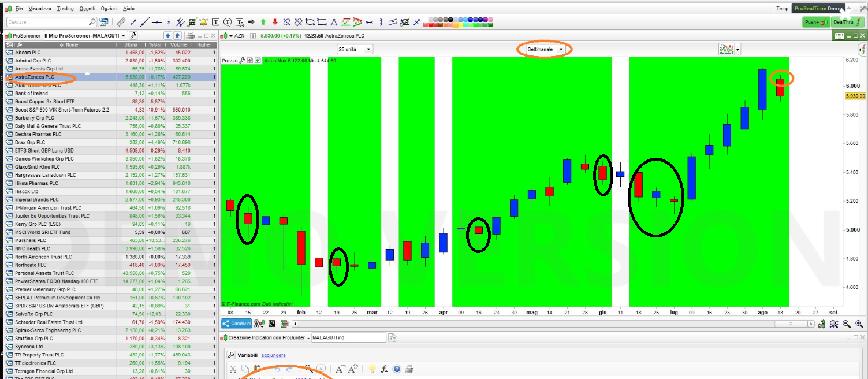Select the GlaxoSmithKline PLC row

[x=110, y=167]
